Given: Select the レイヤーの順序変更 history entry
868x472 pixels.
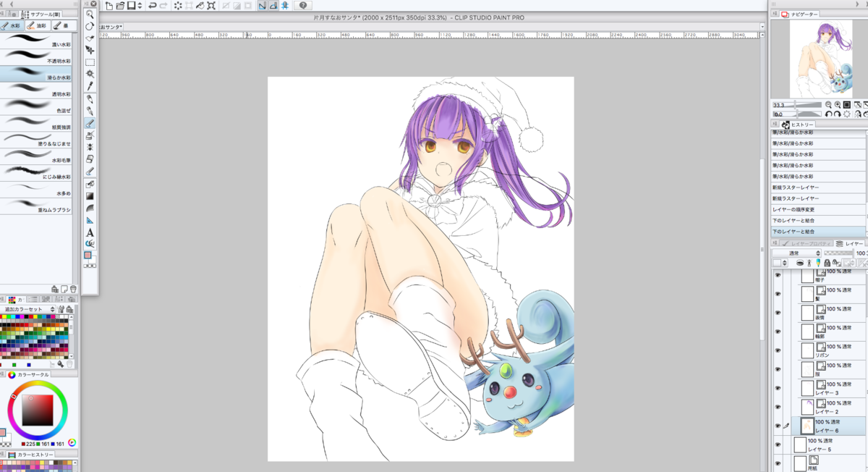Looking at the screenshot, I should pyautogui.click(x=817, y=209).
